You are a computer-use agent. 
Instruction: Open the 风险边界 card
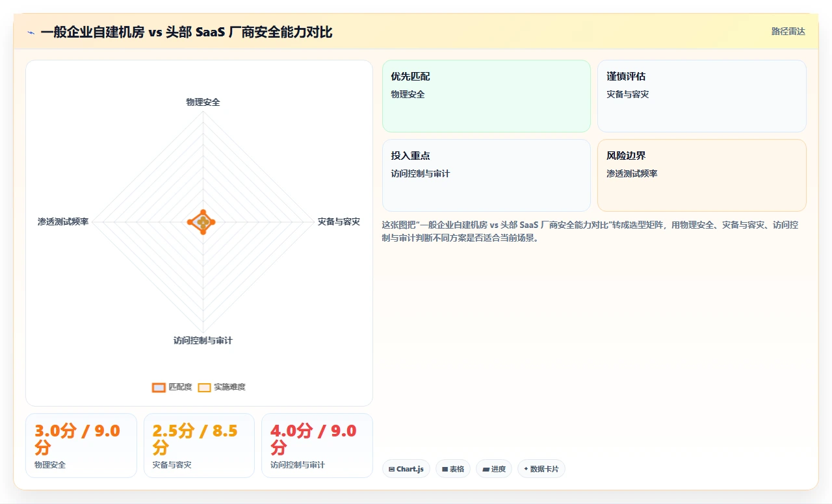pos(702,175)
